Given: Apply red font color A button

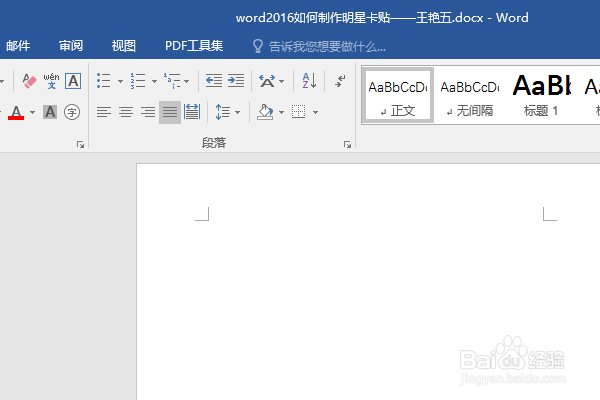Looking at the screenshot, I should [x=16, y=112].
